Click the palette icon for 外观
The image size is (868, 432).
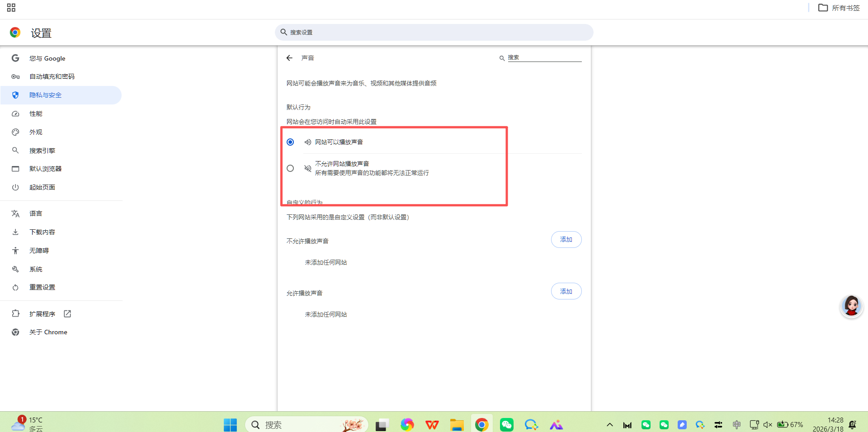(15, 132)
